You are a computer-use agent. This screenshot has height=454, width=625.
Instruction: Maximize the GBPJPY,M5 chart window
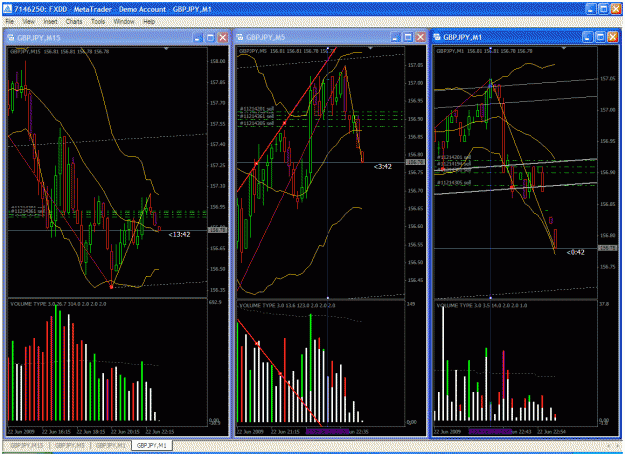coord(408,37)
